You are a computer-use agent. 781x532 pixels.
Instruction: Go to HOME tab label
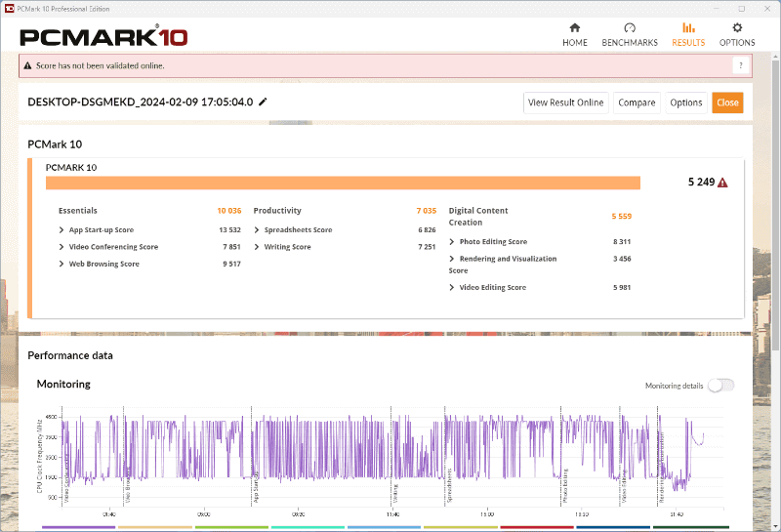pyautogui.click(x=575, y=43)
